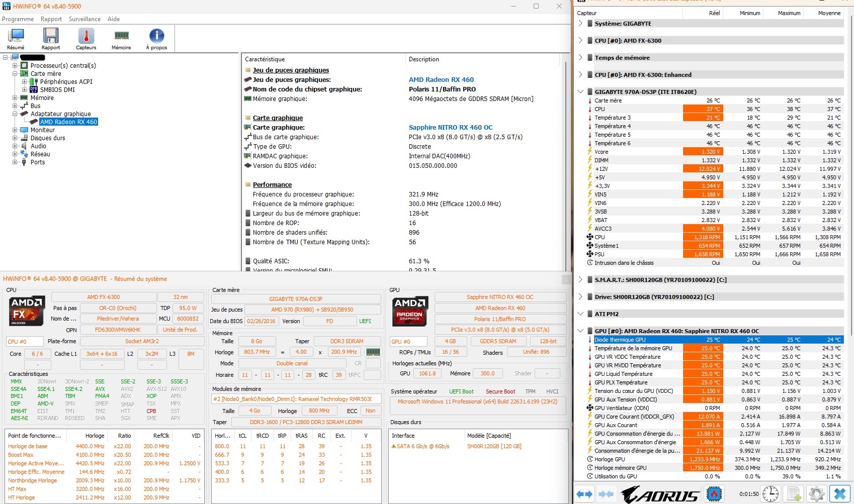854x504 pixels.
Task: Open the Résumé summary toolbar icon
Action: (x=16, y=39)
